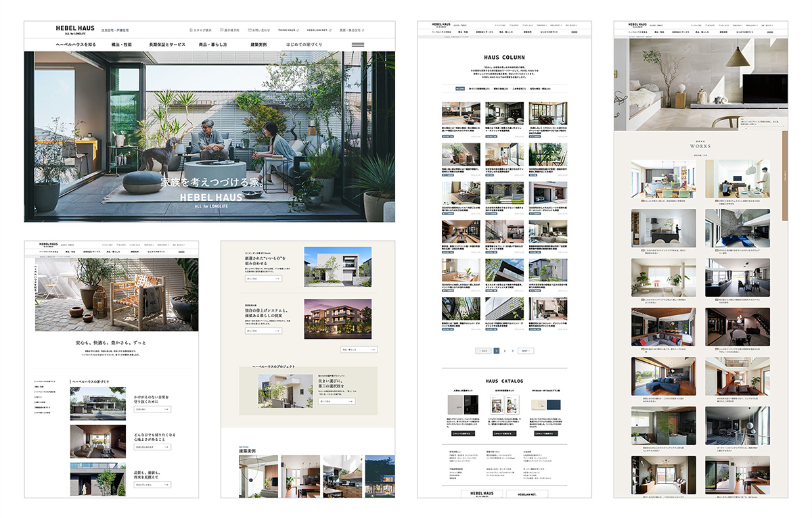
Task: Open 商品・暮らし方 navigation item
Action: click(213, 45)
